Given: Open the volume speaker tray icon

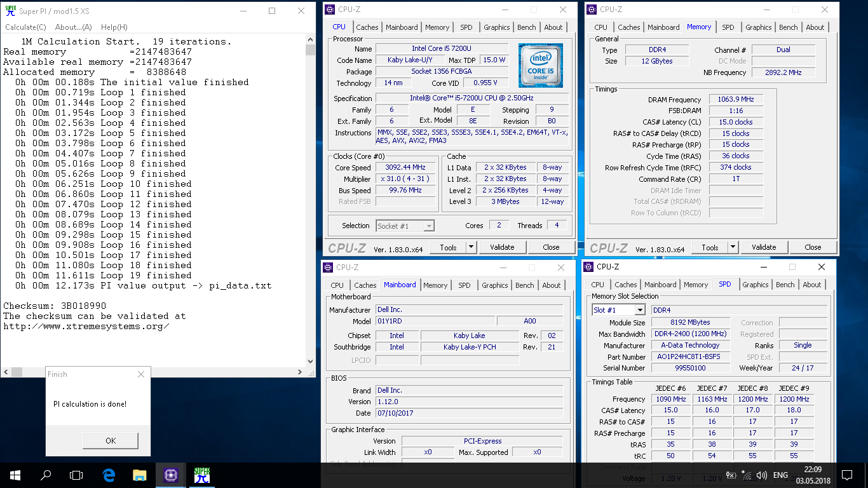Looking at the screenshot, I should [761, 475].
